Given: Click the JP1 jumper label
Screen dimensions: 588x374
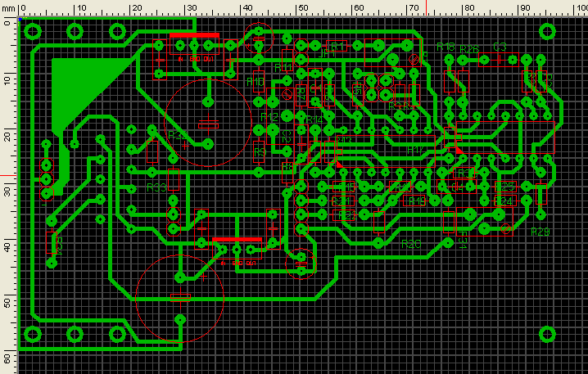Looking at the screenshot, I should click(327, 53).
